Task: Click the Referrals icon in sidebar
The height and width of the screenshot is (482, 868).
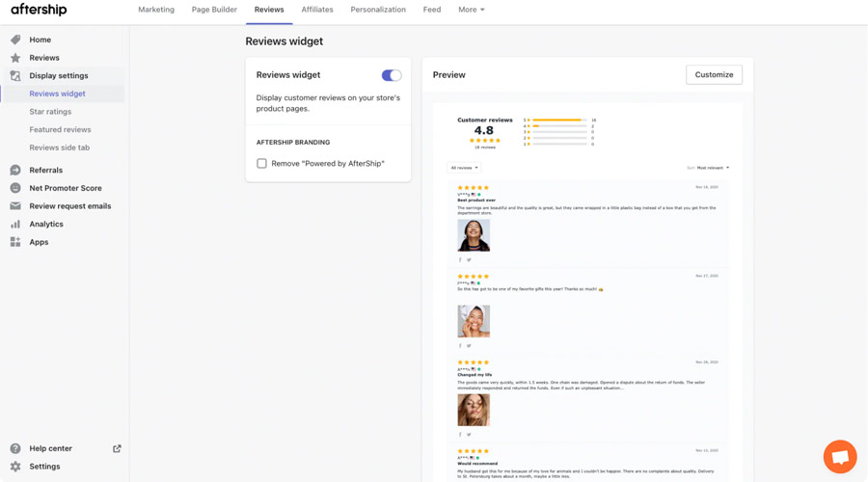Action: pos(15,170)
